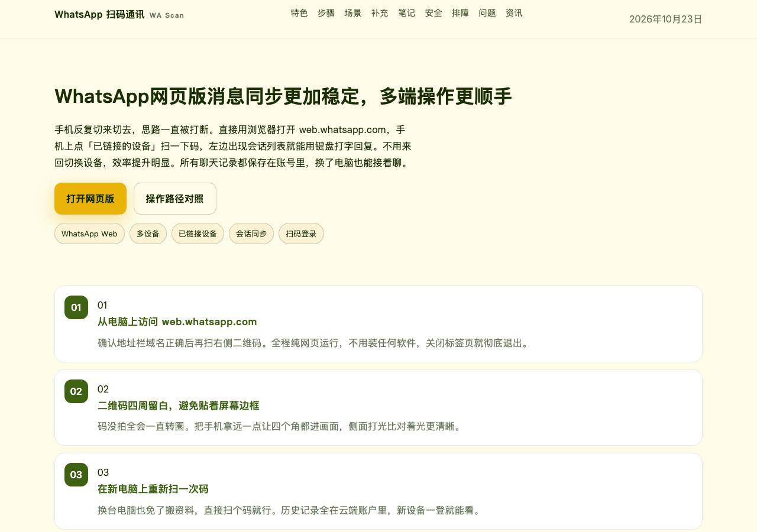Click the green 01 step badge

click(x=76, y=307)
